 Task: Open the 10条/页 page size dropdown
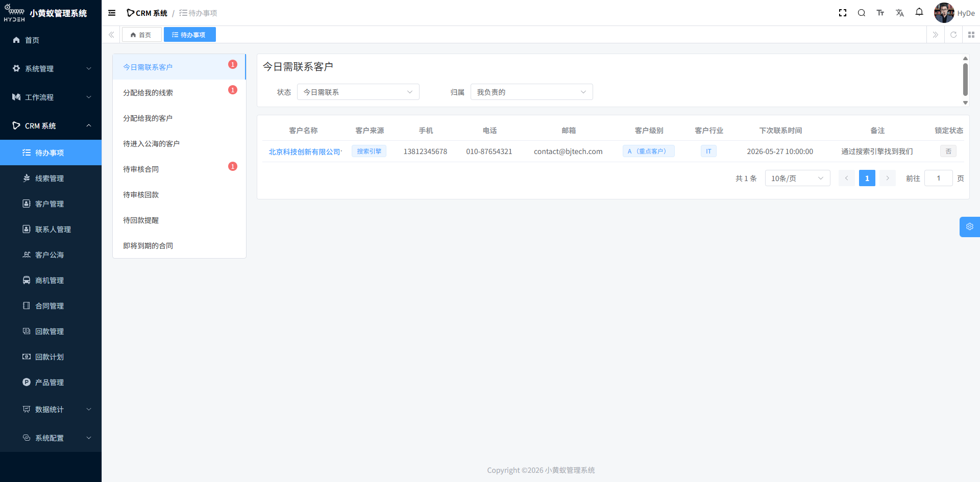click(x=797, y=178)
